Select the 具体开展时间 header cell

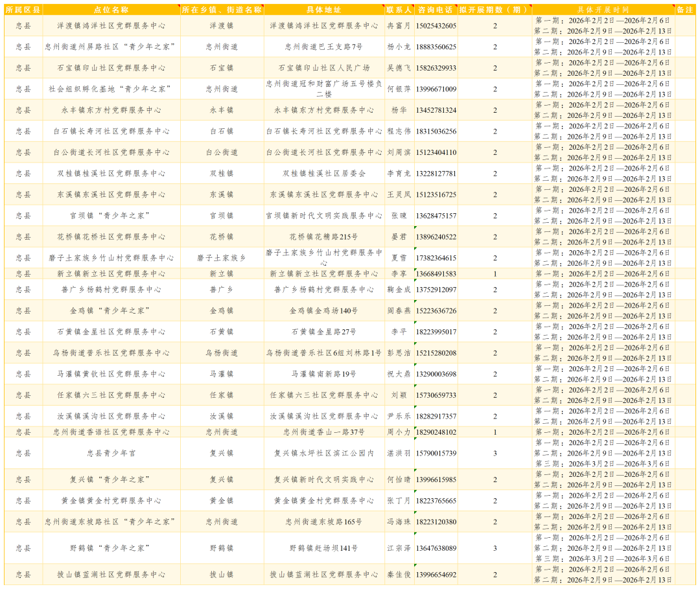pos(603,10)
